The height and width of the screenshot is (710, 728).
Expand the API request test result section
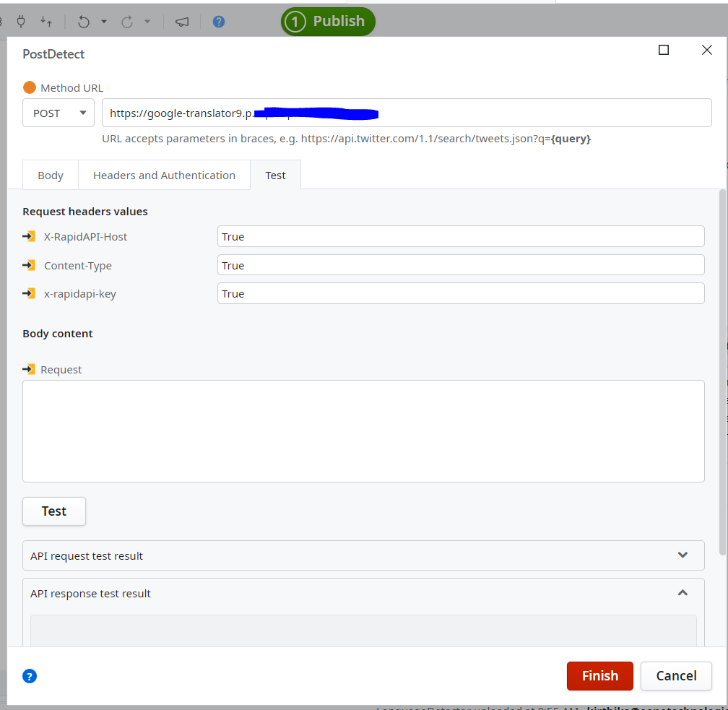[x=682, y=555]
